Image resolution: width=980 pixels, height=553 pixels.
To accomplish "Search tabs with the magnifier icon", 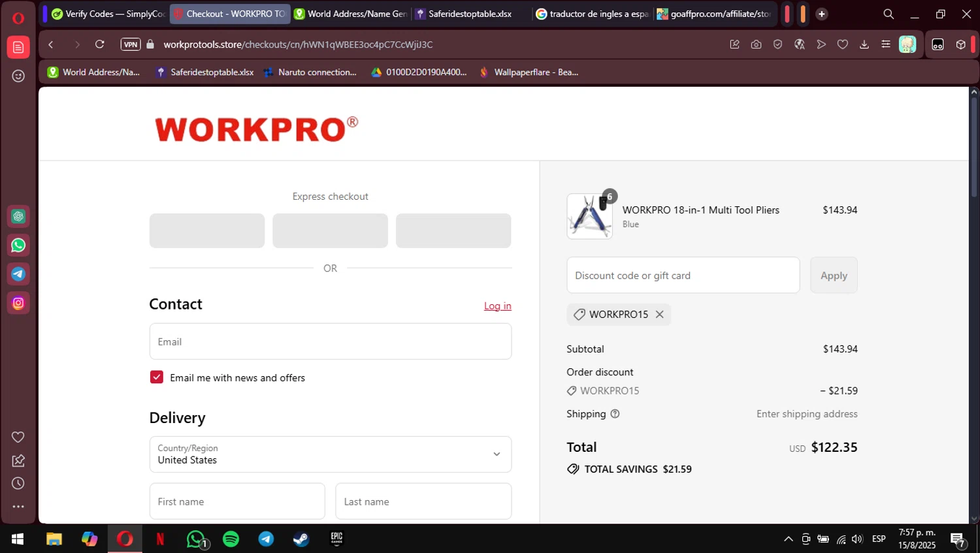I will pyautogui.click(x=889, y=14).
